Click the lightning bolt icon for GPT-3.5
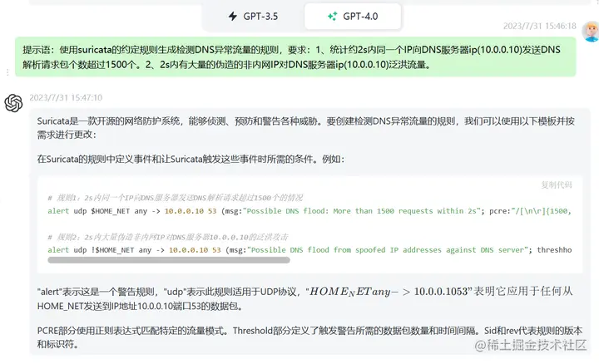The image size is (599, 364). [233, 17]
